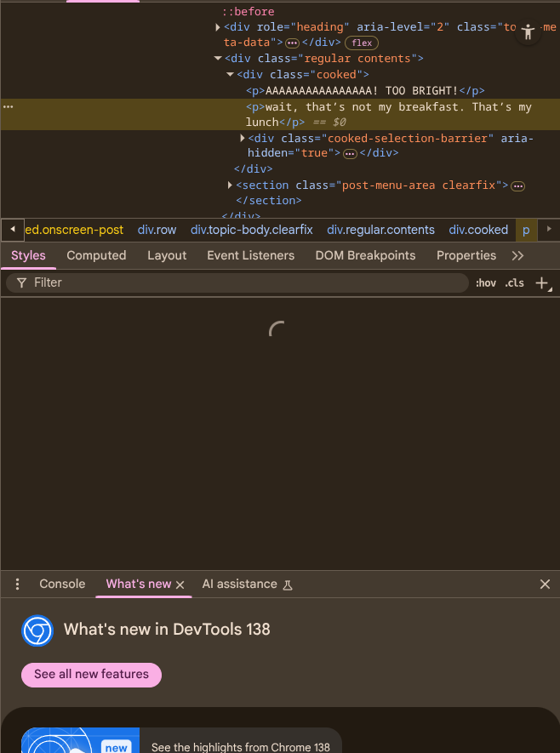
Task: Click the Chrome DevTools logo icon
Action: (x=37, y=630)
